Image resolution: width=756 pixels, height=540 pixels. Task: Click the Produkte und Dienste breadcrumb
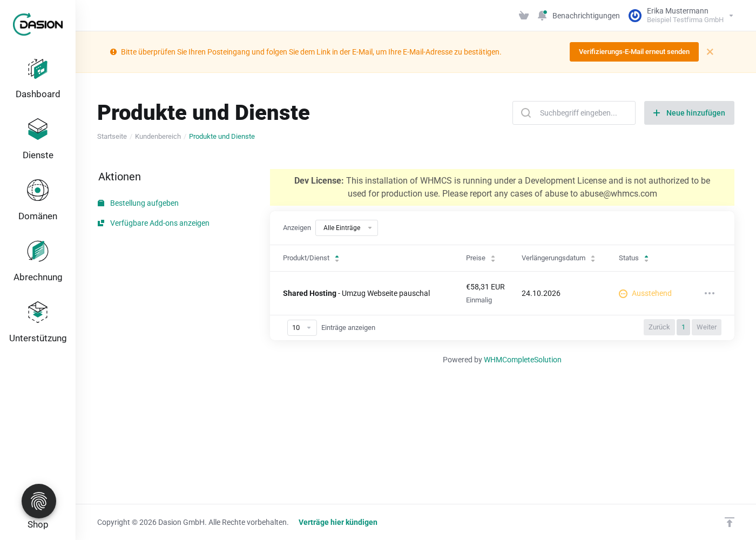(222, 137)
